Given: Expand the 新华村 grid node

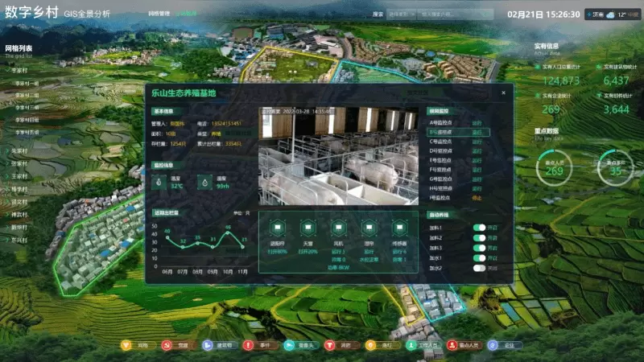Looking at the screenshot, I should pyautogui.click(x=8, y=228).
